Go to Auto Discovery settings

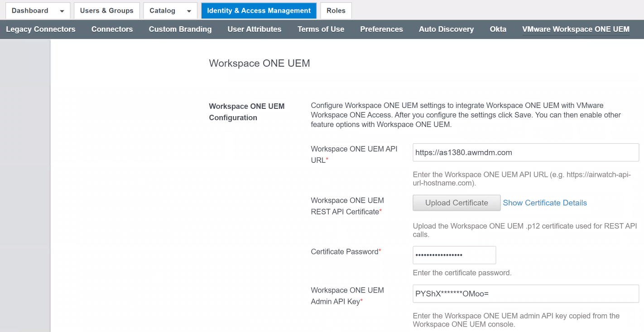446,29
